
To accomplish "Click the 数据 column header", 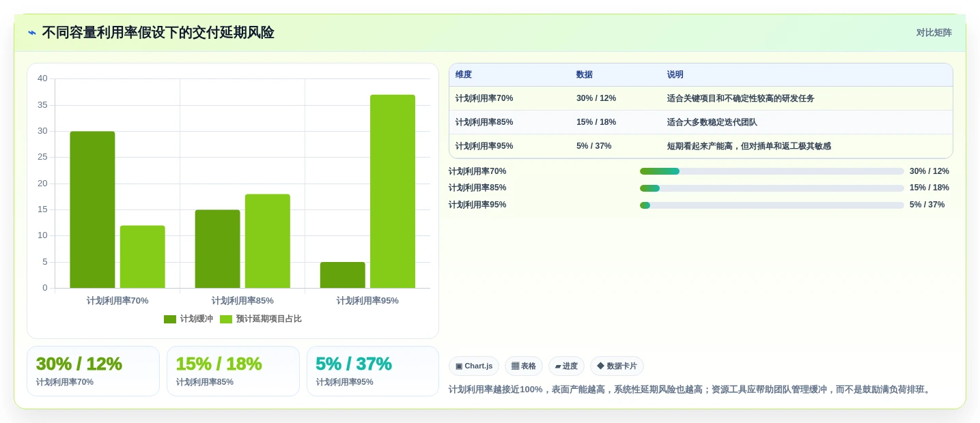I will click(x=585, y=75).
